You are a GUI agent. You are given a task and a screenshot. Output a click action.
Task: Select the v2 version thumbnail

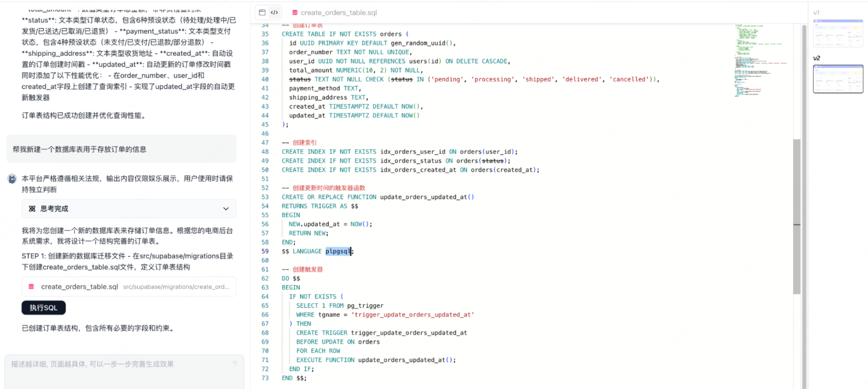click(x=838, y=78)
